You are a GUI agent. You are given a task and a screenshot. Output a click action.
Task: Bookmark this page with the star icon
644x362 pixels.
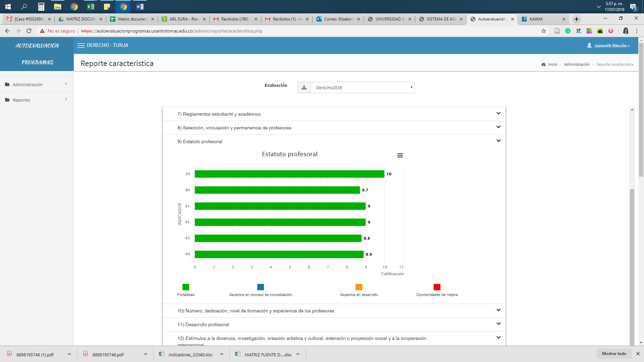click(544, 31)
